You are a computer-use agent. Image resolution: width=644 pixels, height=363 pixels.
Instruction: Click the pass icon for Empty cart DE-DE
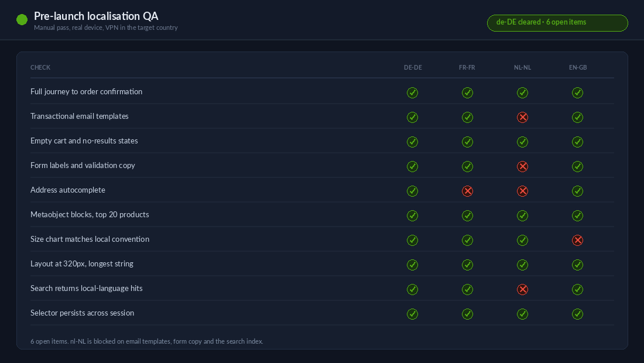click(412, 142)
